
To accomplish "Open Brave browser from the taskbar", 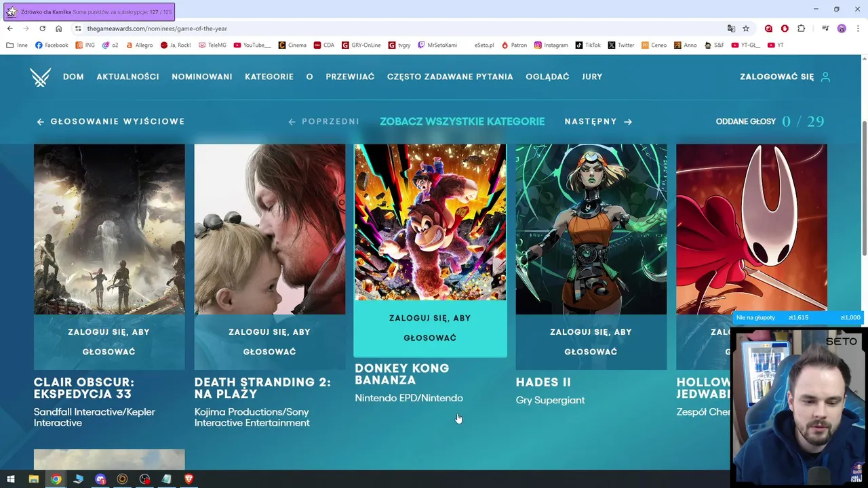I will point(189,479).
